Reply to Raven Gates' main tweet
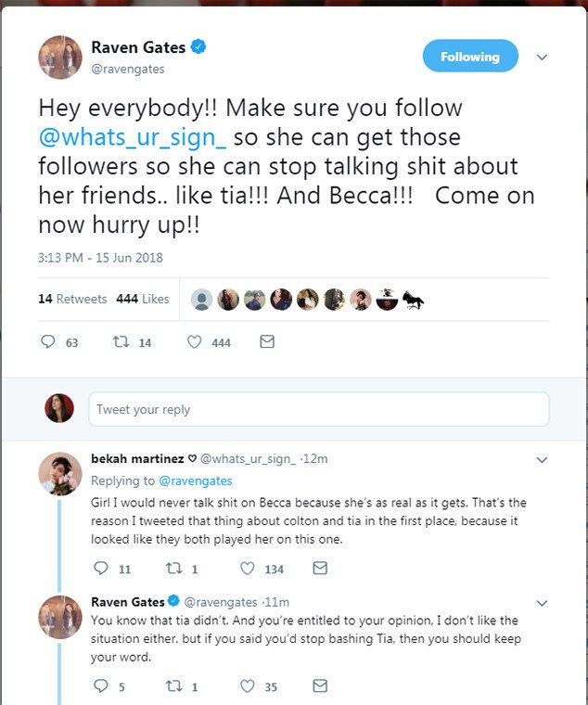The height and width of the screenshot is (705, 588). pos(49,342)
